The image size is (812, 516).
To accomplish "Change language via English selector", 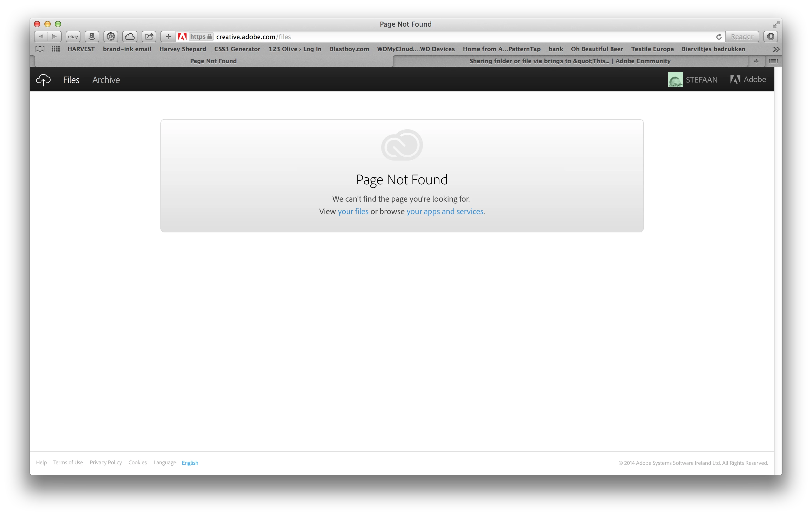I will point(190,463).
